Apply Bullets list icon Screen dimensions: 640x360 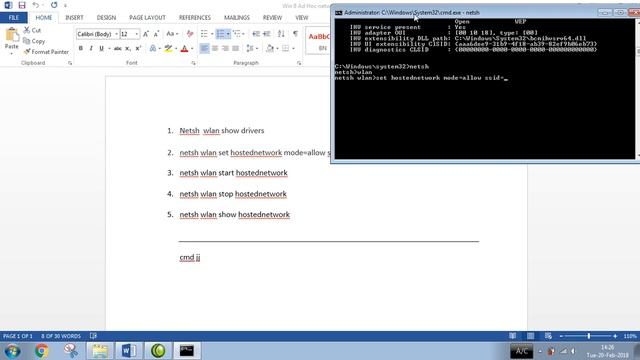point(204,34)
